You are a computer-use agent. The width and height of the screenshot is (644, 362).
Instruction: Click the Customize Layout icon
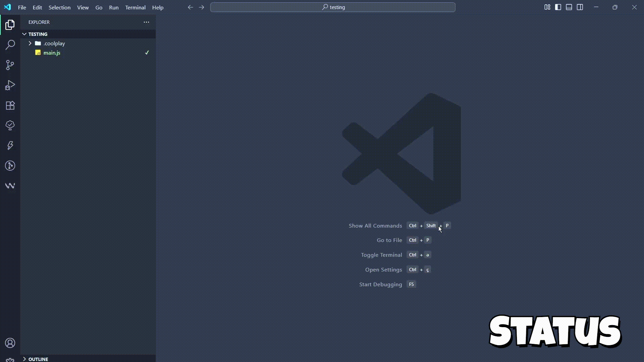pos(547,7)
